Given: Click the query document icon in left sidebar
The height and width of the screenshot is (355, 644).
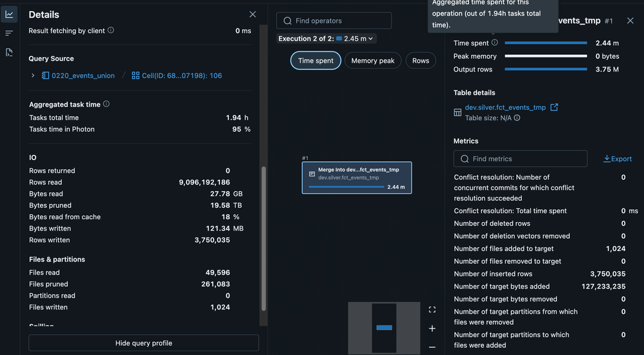Looking at the screenshot, I should (x=9, y=52).
